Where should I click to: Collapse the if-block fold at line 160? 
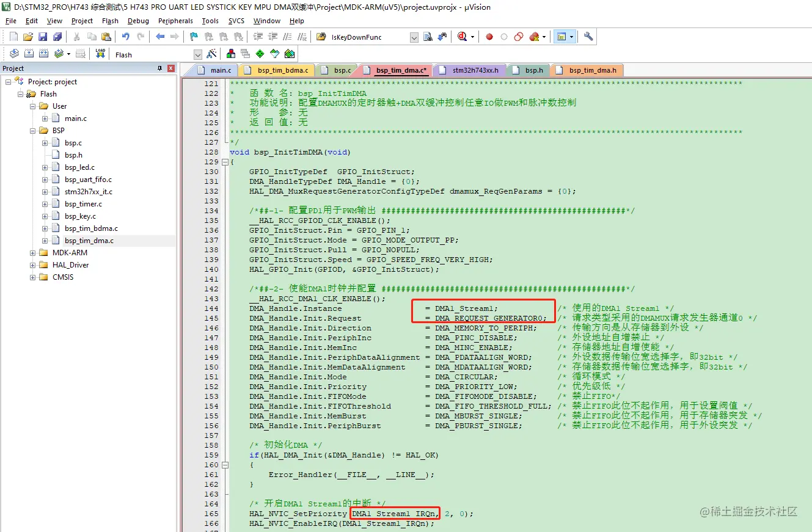(225, 465)
